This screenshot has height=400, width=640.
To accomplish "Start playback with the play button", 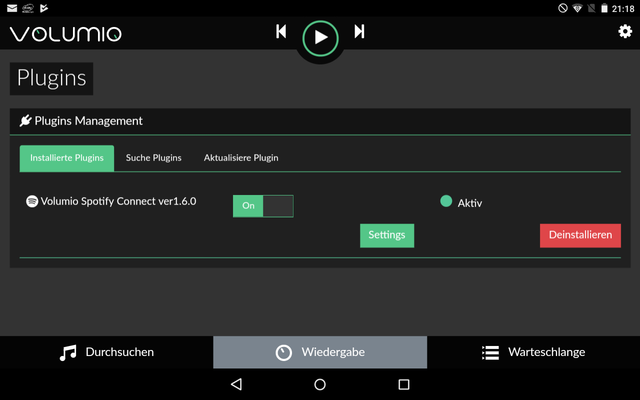I will point(320,38).
